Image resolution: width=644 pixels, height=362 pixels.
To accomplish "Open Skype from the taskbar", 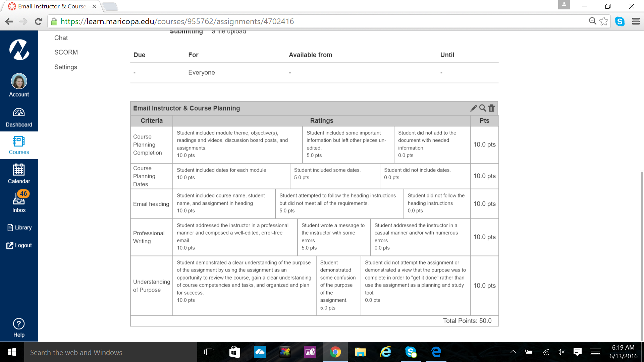I will tap(411, 352).
